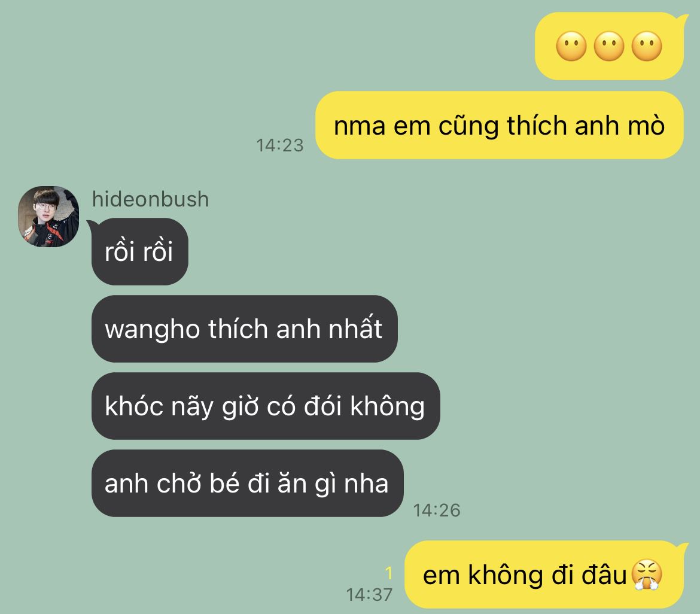The width and height of the screenshot is (700, 614).
Task: Select the middle neutral face emoji
Action: [609, 46]
